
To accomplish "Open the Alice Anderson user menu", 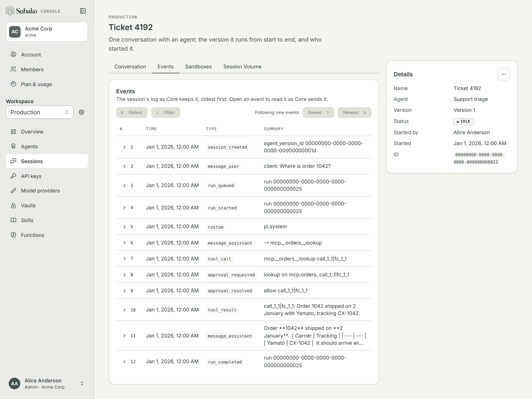I will tap(47, 383).
